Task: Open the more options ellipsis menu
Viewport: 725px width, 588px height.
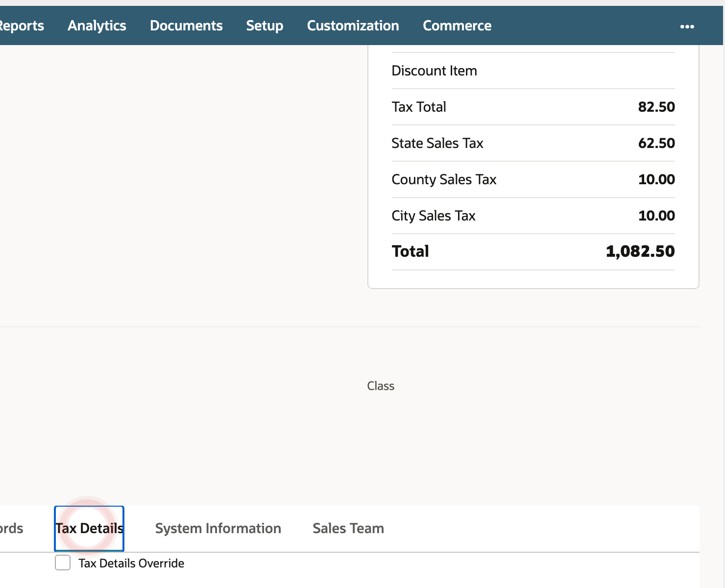Action: click(x=687, y=26)
